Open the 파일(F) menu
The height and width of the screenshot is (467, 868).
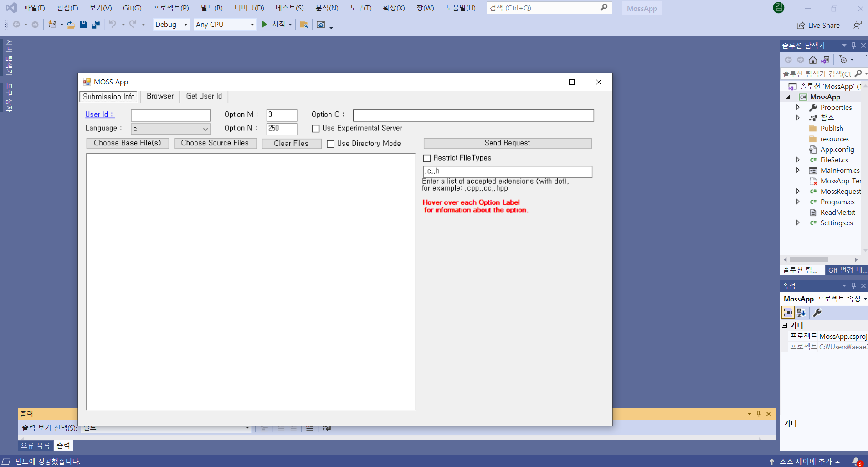[x=34, y=8]
